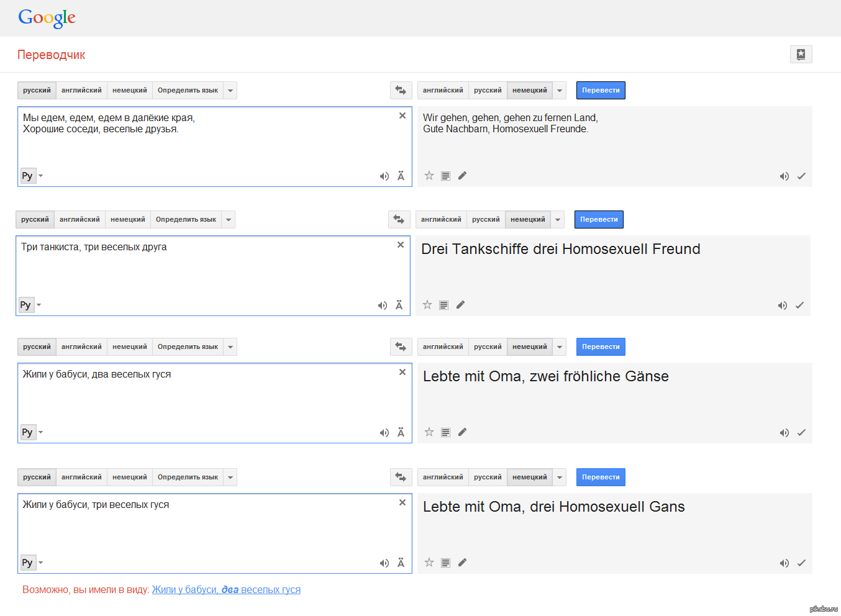Toggle 'Ру' keyboard under 'Три танкиста'
841x616 pixels.
26,306
